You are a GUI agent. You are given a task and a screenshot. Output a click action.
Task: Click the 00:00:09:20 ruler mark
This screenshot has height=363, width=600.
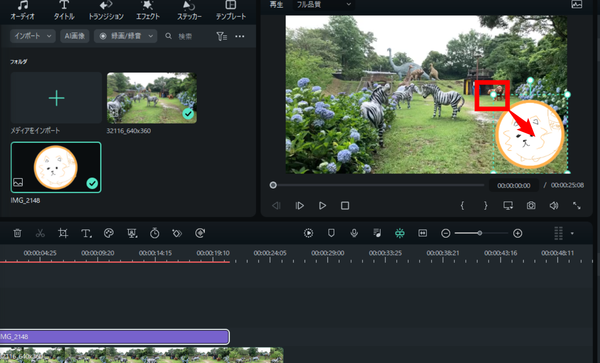pyautogui.click(x=98, y=253)
